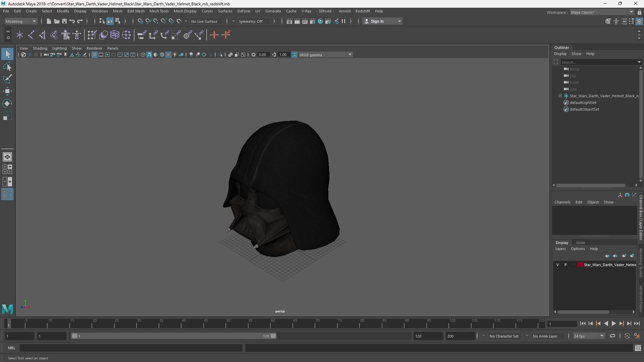Image resolution: width=644 pixels, height=362 pixels.
Task: Toggle viewport use all lights icon
Action: pyautogui.click(x=175, y=55)
